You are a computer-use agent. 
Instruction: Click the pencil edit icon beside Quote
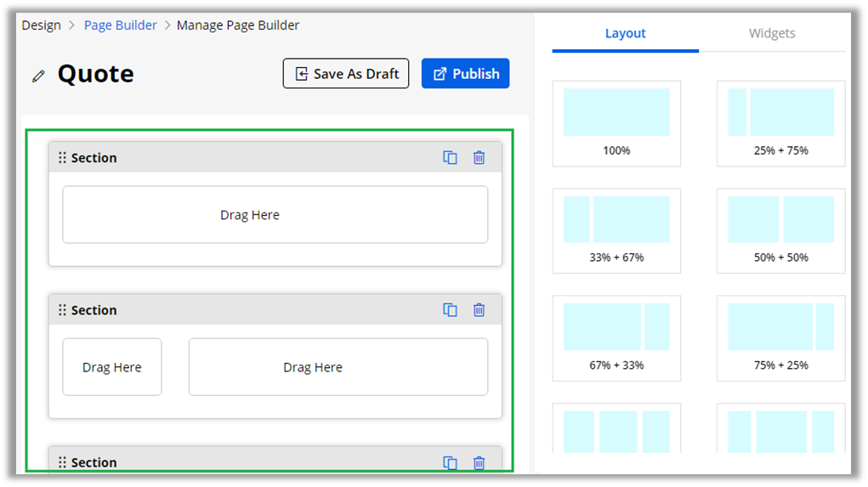pos(38,76)
